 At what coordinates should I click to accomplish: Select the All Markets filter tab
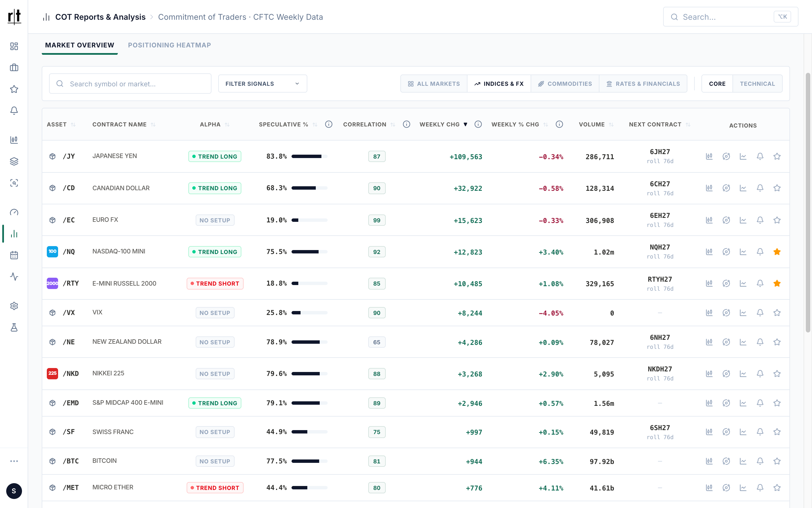(x=434, y=84)
